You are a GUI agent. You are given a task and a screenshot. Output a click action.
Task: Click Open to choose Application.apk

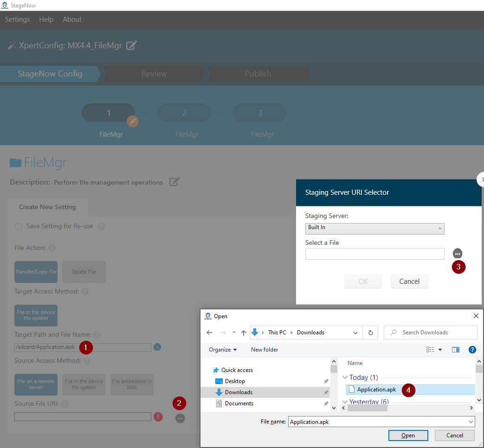pyautogui.click(x=408, y=435)
